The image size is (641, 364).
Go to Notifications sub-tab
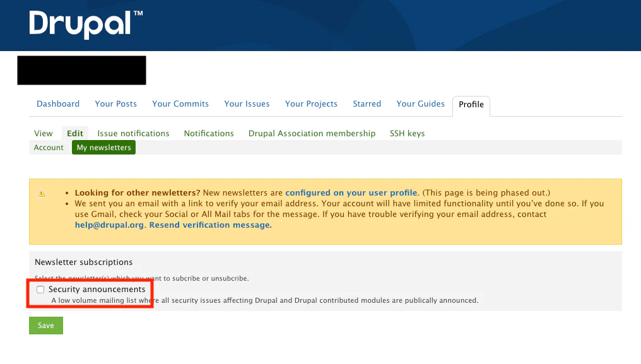point(209,133)
